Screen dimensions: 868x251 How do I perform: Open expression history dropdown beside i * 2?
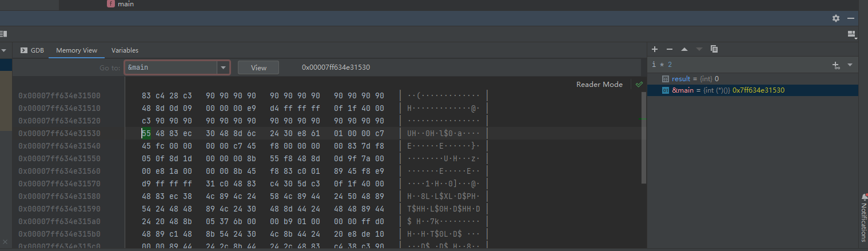(850, 65)
